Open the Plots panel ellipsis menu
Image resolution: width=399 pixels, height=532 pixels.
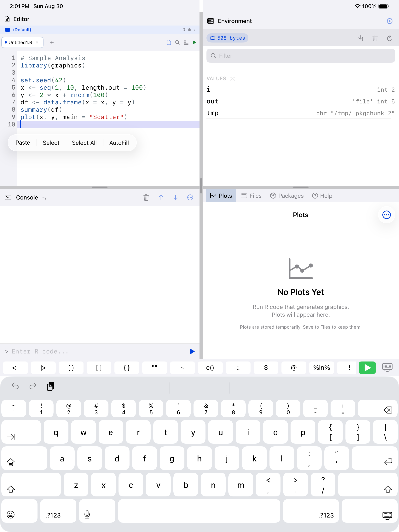pos(386,215)
